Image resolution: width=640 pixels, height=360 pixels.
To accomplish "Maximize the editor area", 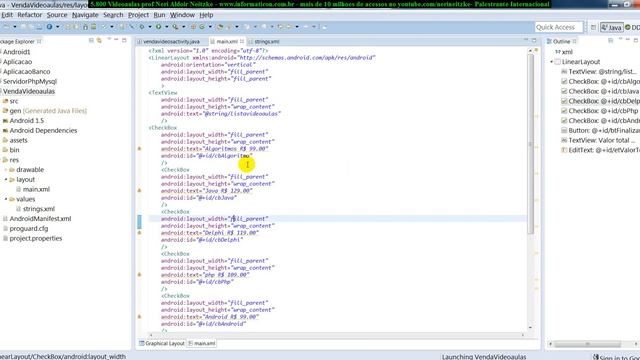I will [x=534, y=40].
